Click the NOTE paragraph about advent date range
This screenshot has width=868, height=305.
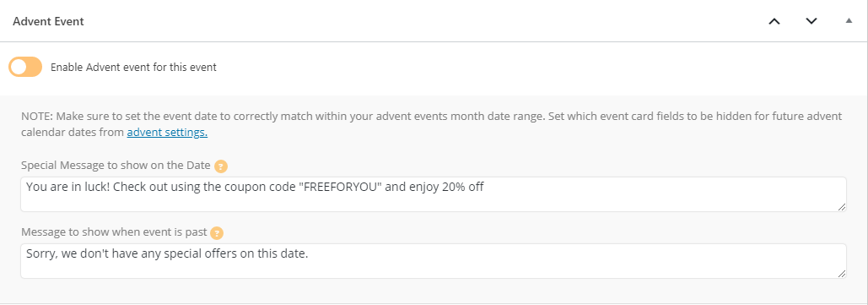(432, 125)
